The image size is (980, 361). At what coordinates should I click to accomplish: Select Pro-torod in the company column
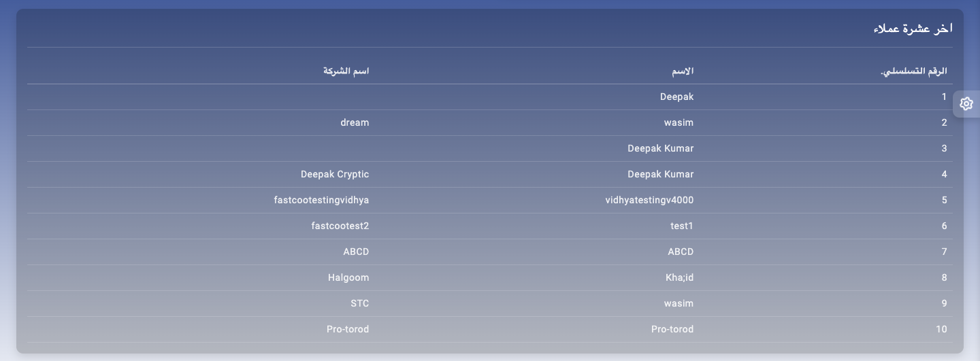[x=348, y=330]
